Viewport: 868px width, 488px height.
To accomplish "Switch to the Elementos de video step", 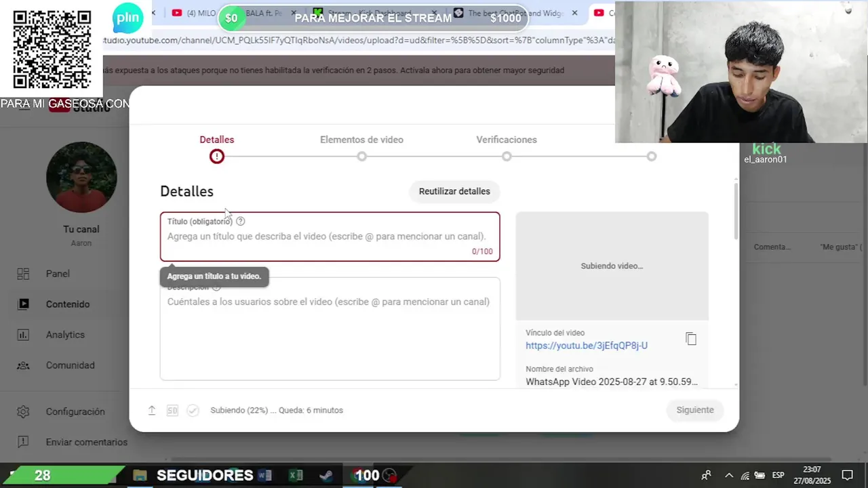I will coord(361,148).
